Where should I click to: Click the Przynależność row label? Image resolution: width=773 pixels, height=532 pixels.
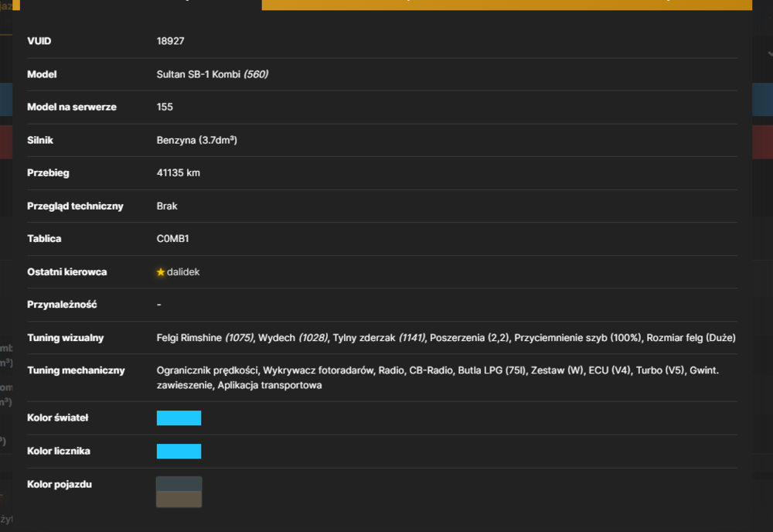point(62,305)
